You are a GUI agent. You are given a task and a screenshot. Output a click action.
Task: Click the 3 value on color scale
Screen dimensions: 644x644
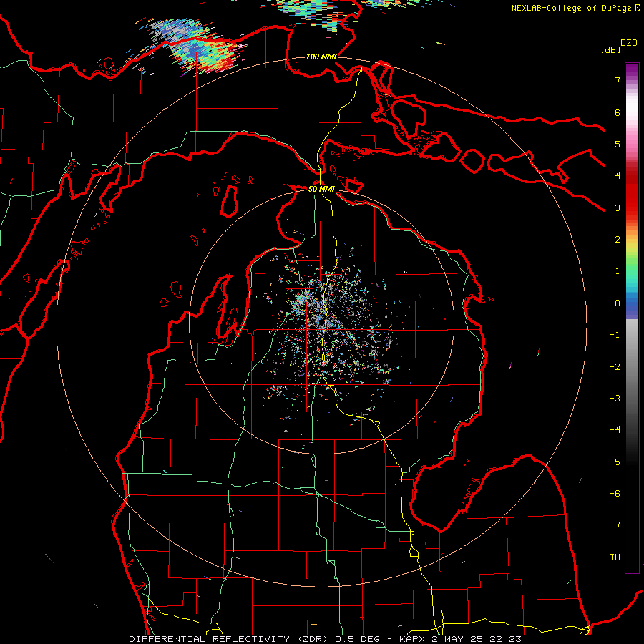[x=618, y=208]
